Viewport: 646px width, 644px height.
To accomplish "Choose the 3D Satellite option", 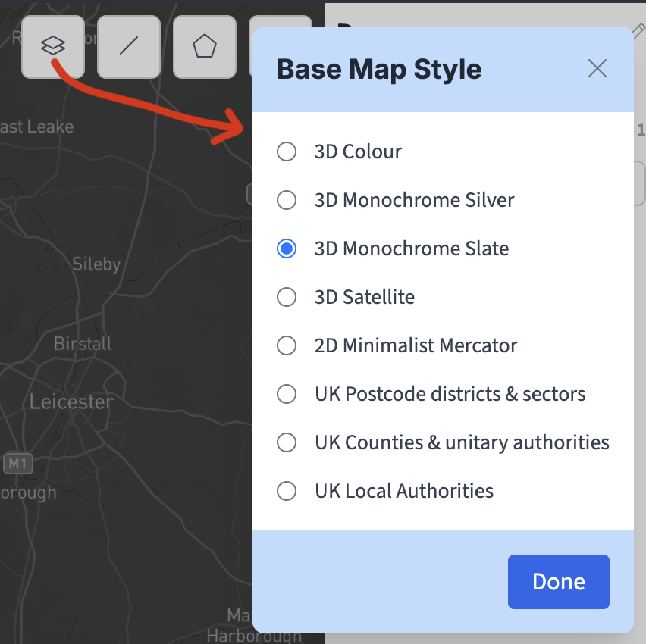I will coord(287,297).
